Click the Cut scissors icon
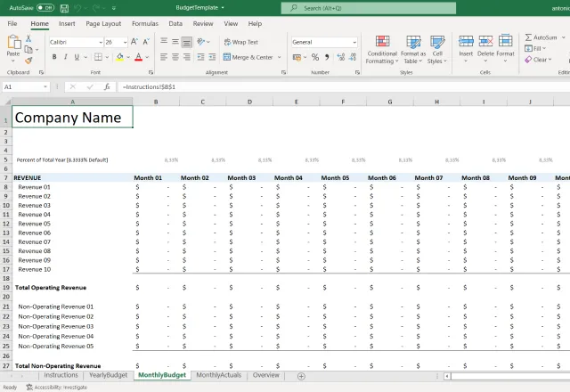 click(x=28, y=38)
